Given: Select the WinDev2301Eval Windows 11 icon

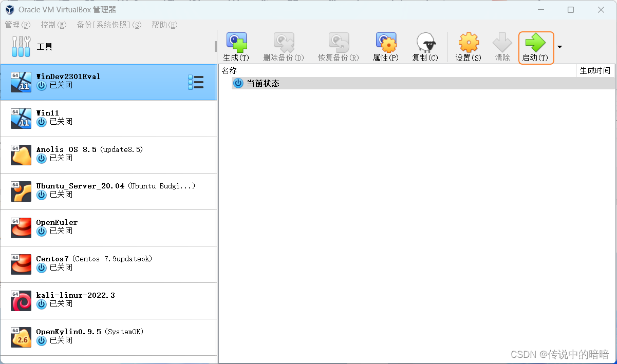Looking at the screenshot, I should 21,82.
